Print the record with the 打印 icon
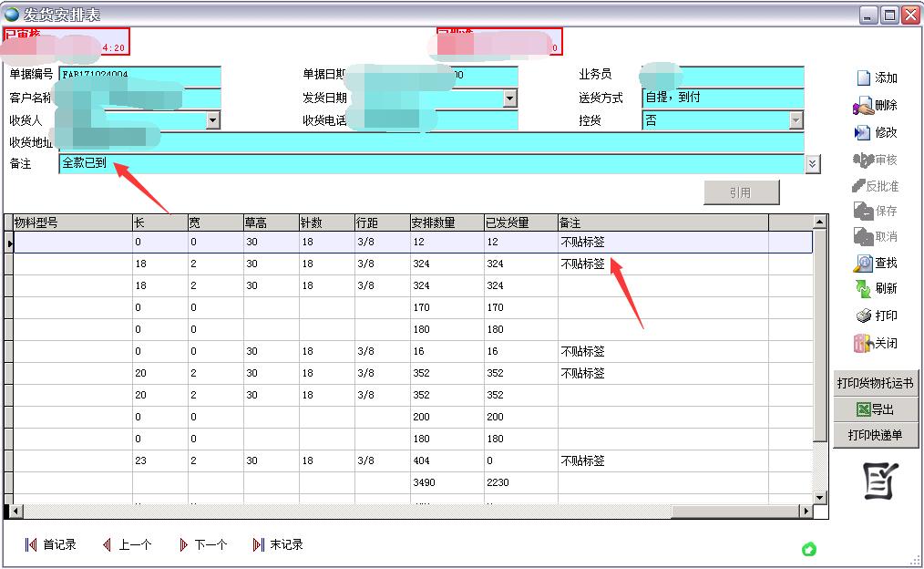The height and width of the screenshot is (569, 924). coord(875,316)
